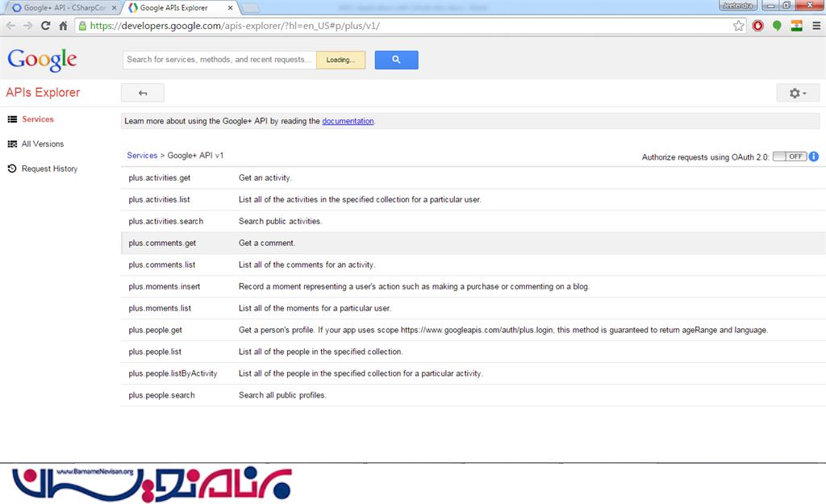Screen dimensions: 826x504
Task: Open the Chrome hamburger menu
Action: coord(816,26)
